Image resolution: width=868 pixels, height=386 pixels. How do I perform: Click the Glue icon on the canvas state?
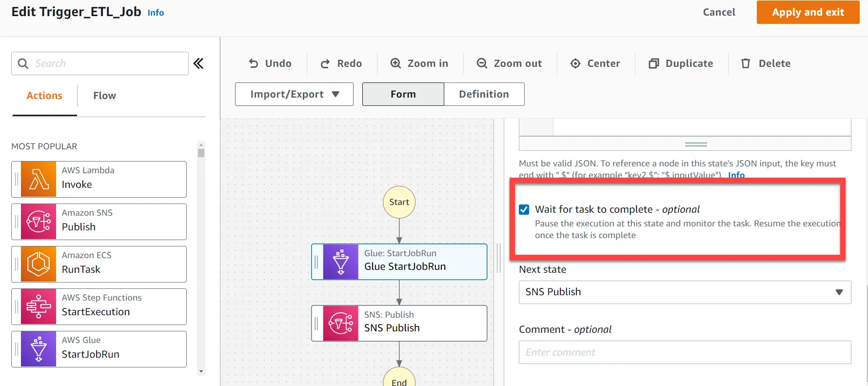340,262
